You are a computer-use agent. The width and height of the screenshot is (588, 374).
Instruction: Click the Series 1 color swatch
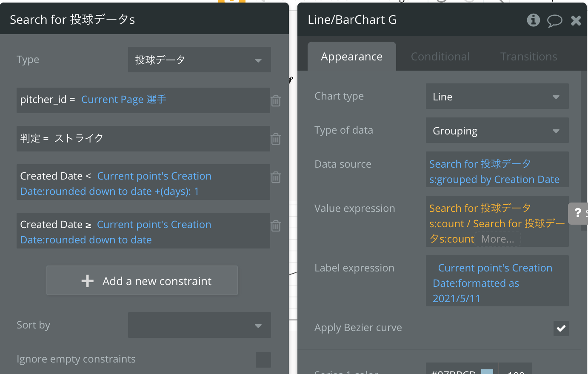(487, 371)
